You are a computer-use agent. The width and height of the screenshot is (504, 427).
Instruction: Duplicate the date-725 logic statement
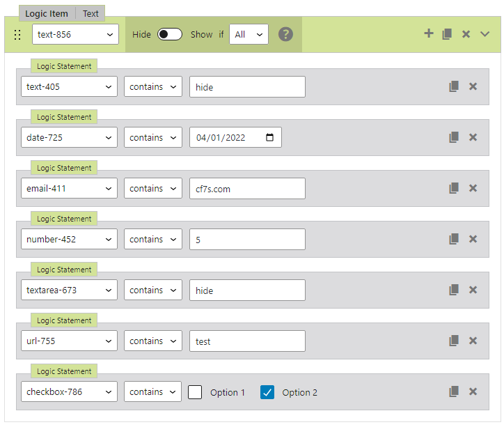pyautogui.click(x=454, y=137)
